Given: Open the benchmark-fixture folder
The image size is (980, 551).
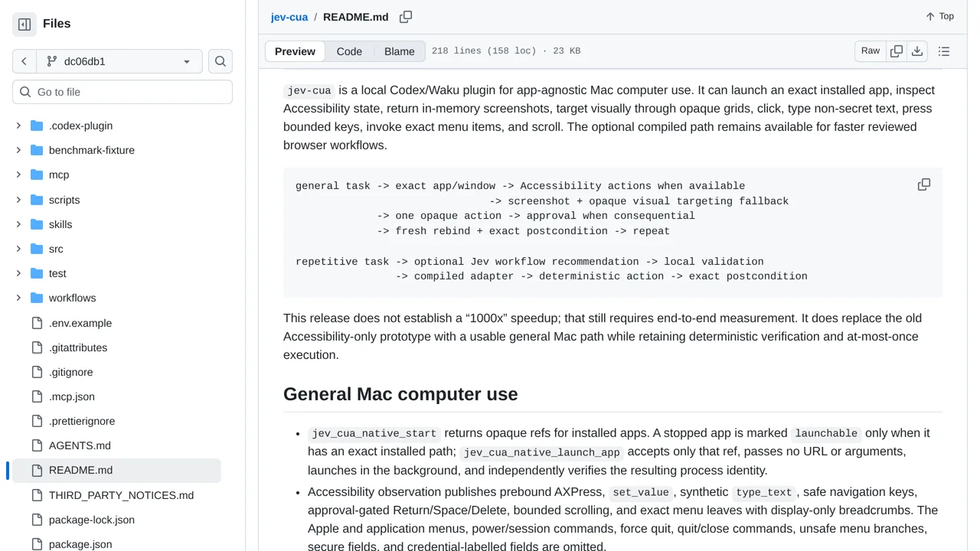Looking at the screenshot, I should tap(91, 150).
